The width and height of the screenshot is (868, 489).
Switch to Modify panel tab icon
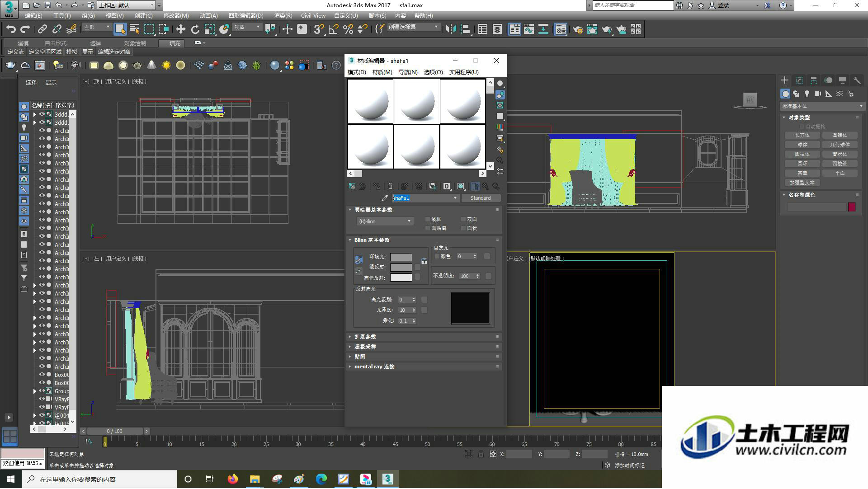pyautogui.click(x=799, y=80)
